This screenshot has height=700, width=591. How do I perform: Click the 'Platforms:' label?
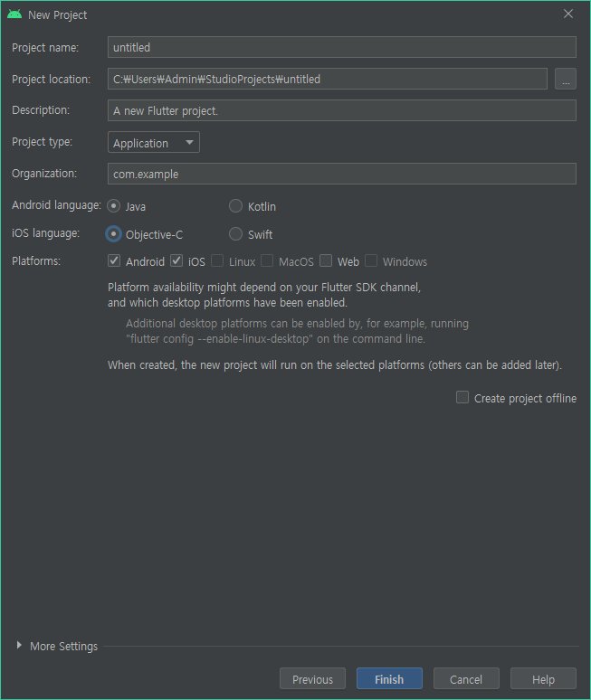36,261
